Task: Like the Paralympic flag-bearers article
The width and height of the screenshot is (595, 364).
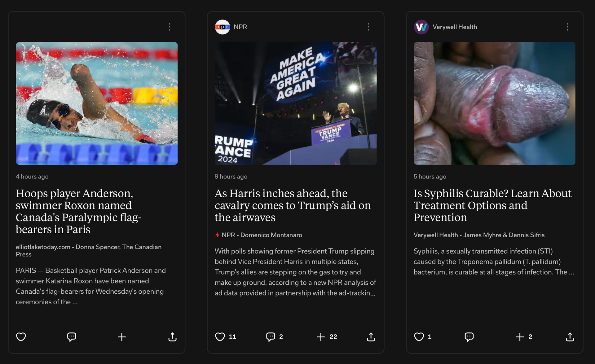Action: (x=21, y=337)
